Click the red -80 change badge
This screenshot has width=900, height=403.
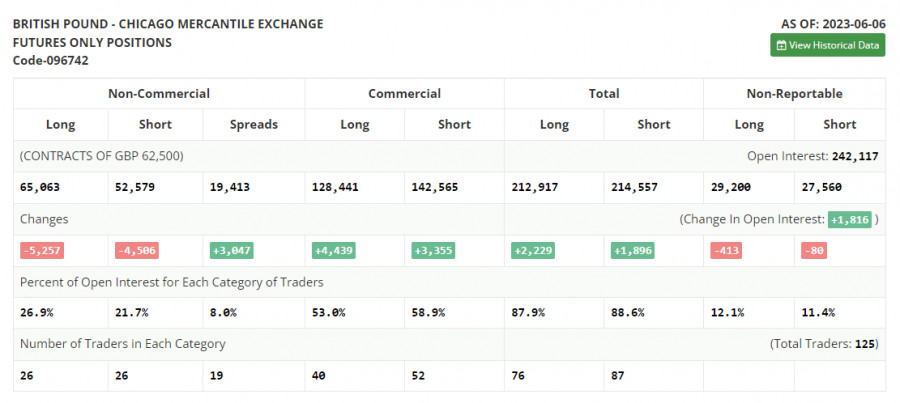tap(813, 250)
